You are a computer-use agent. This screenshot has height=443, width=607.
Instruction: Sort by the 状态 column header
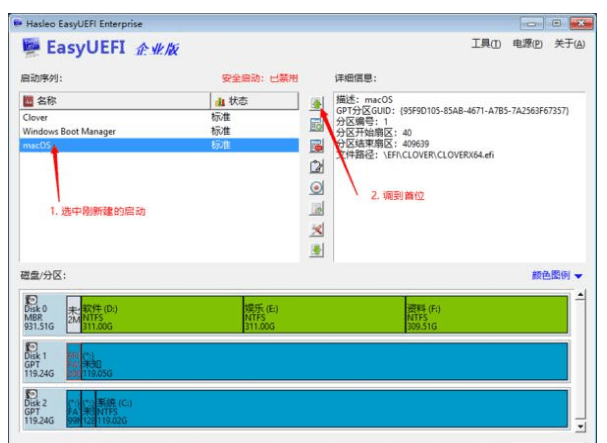click(255, 101)
